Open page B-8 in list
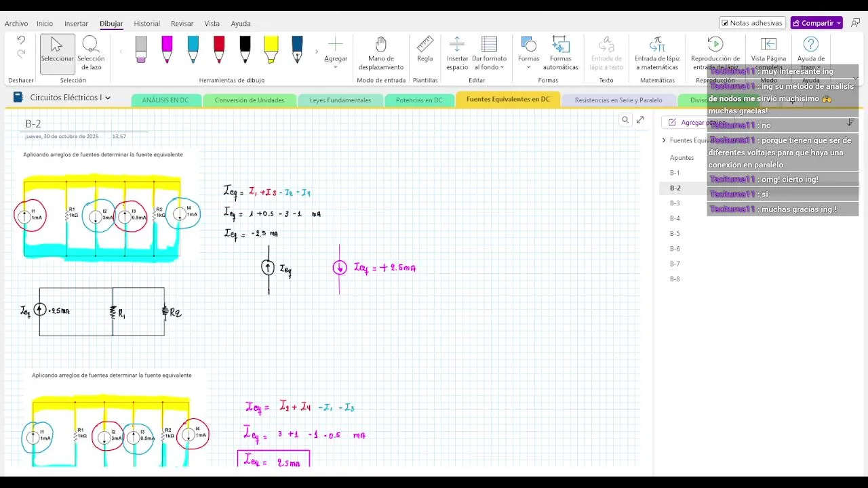The height and width of the screenshot is (488, 868). coord(675,279)
